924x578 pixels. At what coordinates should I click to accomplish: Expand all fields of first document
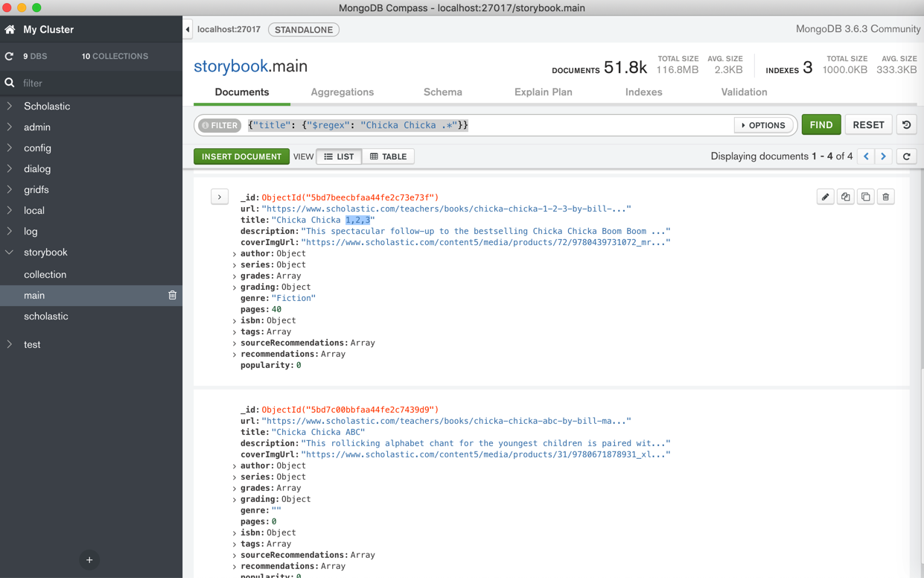[x=220, y=197]
